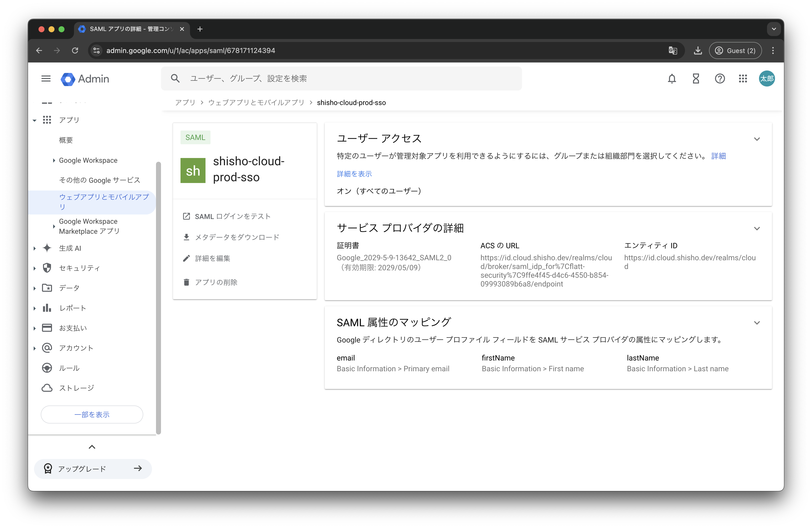Click the 一部を表示 button

pos(92,414)
